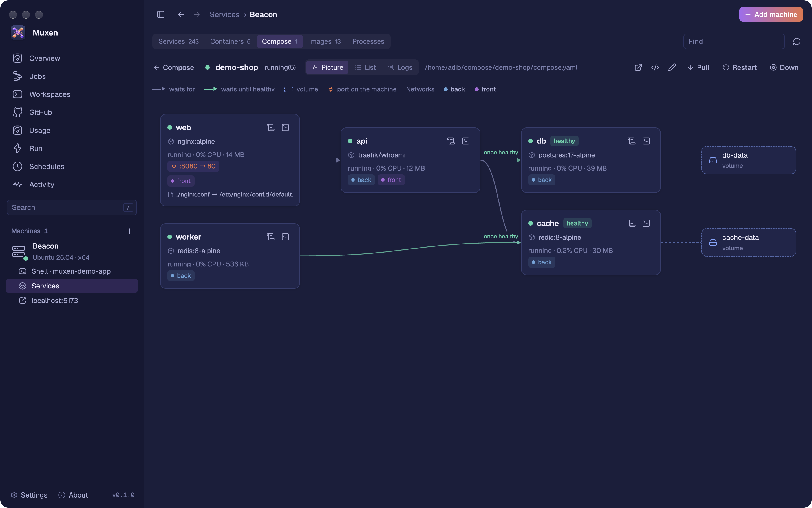Click the refresh icon beside Find
This screenshot has height=508, width=812.
tap(796, 41)
